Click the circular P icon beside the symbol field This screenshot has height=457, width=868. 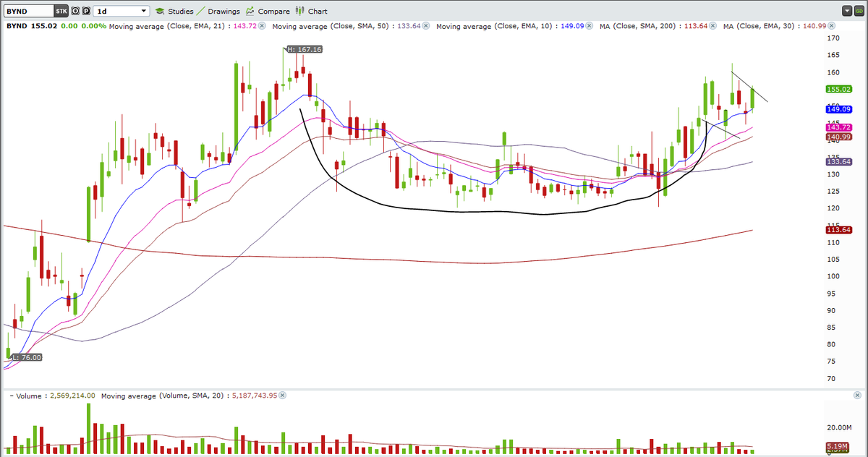coord(85,11)
